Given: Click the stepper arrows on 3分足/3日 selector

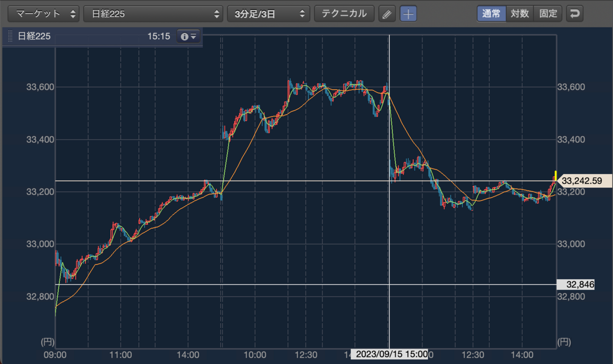Looking at the screenshot, I should tap(302, 14).
